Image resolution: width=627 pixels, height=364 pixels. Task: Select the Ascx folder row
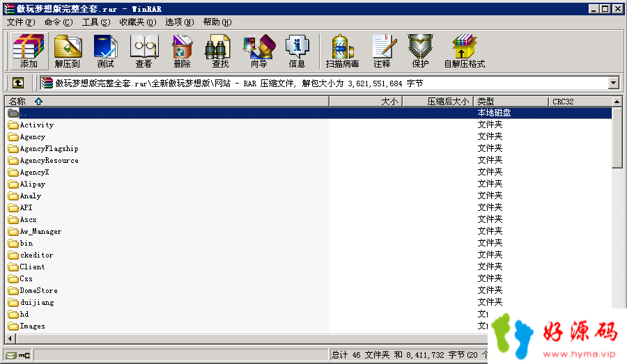click(309, 219)
